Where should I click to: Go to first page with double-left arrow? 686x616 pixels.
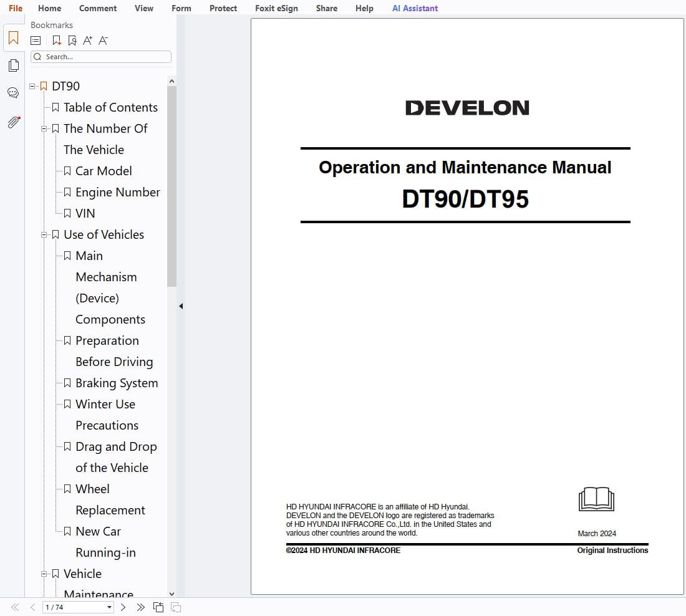pos(15,607)
